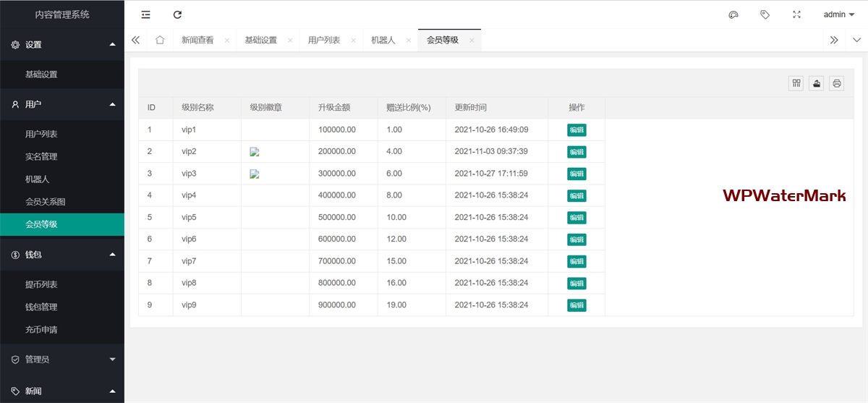Open the theme palette icon
The height and width of the screenshot is (403, 868).
[x=733, y=14]
